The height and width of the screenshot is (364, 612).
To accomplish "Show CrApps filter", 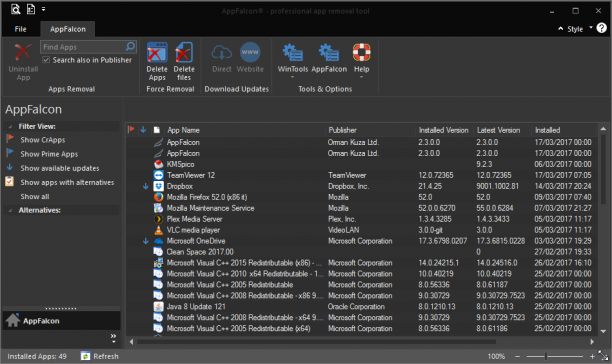I will 43,140.
